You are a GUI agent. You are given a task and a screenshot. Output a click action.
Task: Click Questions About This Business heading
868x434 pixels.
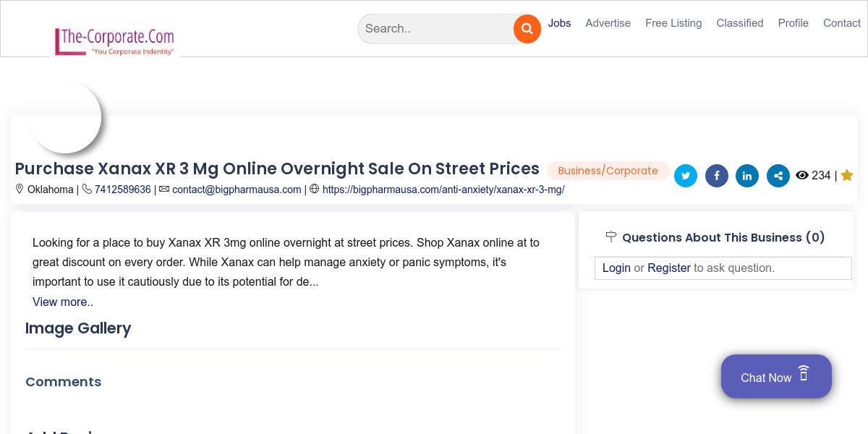tap(723, 237)
